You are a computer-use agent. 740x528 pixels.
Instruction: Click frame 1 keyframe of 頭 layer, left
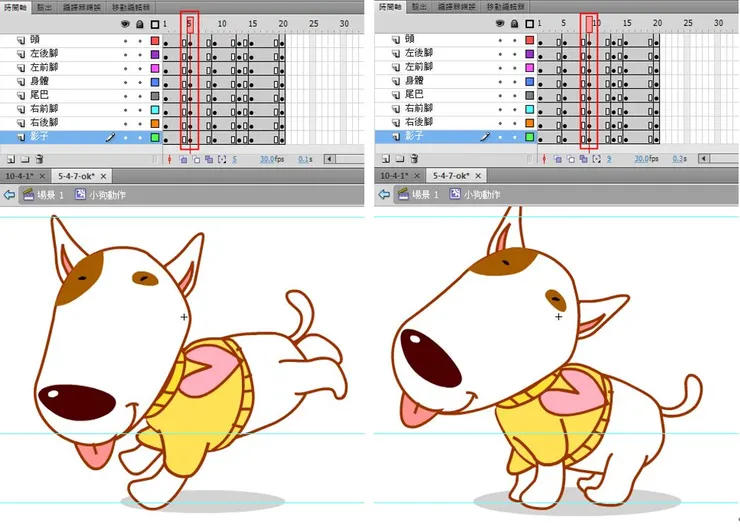pyautogui.click(x=166, y=42)
